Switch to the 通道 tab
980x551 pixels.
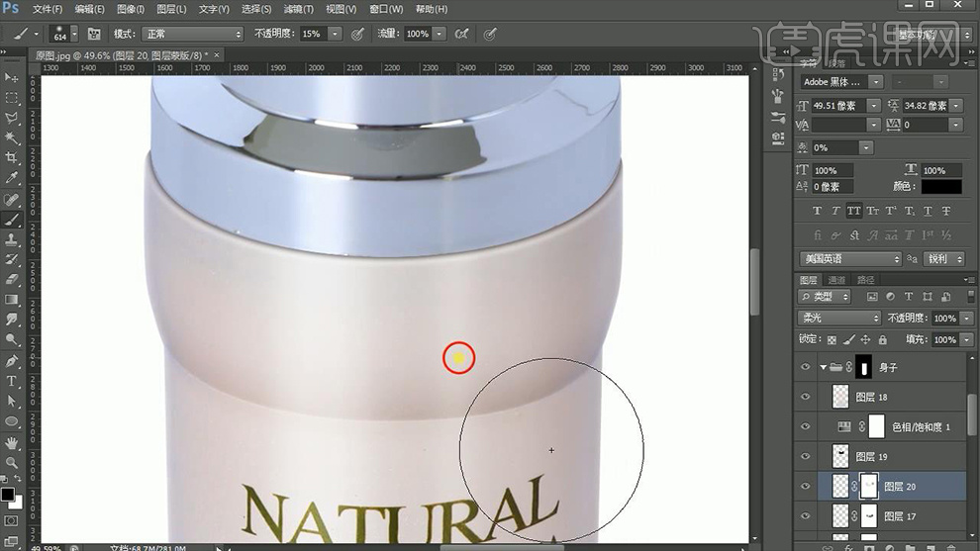pyautogui.click(x=837, y=280)
